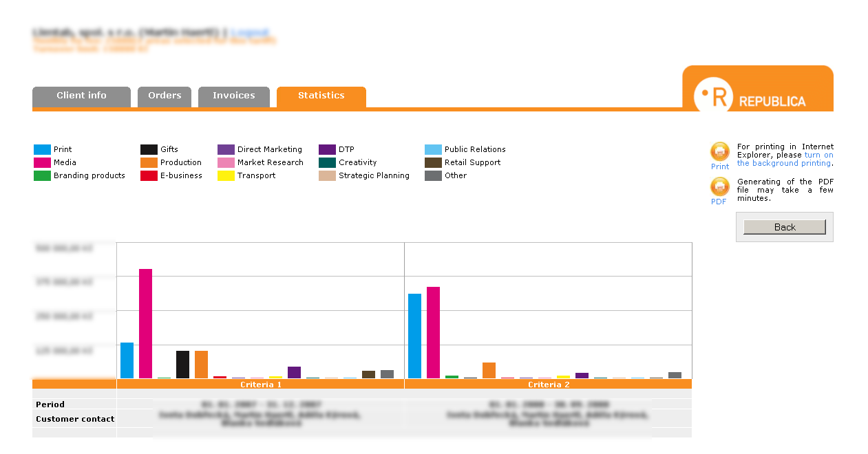This screenshot has width=868, height=454.
Task: Click the tall pink Media bar in Criteria 1
Action: pyautogui.click(x=145, y=323)
